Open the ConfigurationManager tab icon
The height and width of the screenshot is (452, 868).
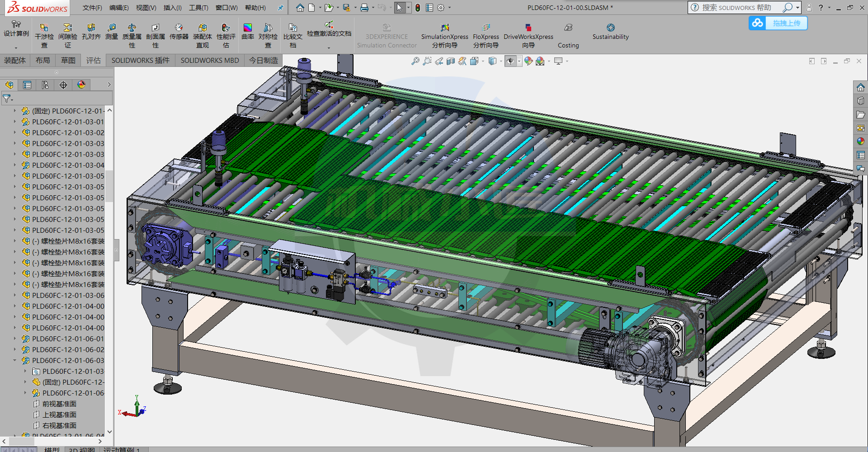point(45,85)
